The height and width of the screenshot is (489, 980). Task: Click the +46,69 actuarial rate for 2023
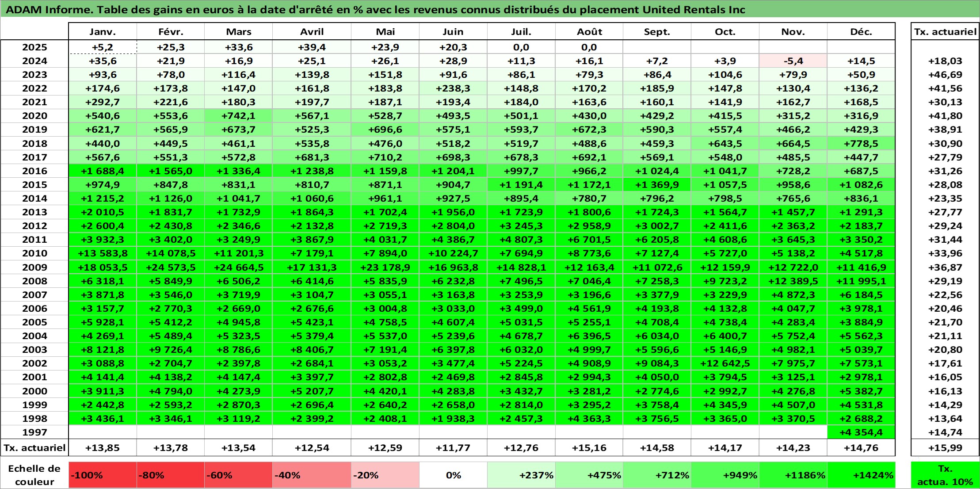[945, 75]
